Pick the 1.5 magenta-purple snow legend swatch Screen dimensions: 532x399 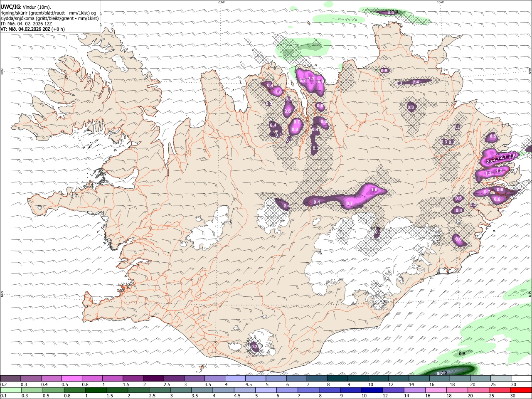pos(133,379)
